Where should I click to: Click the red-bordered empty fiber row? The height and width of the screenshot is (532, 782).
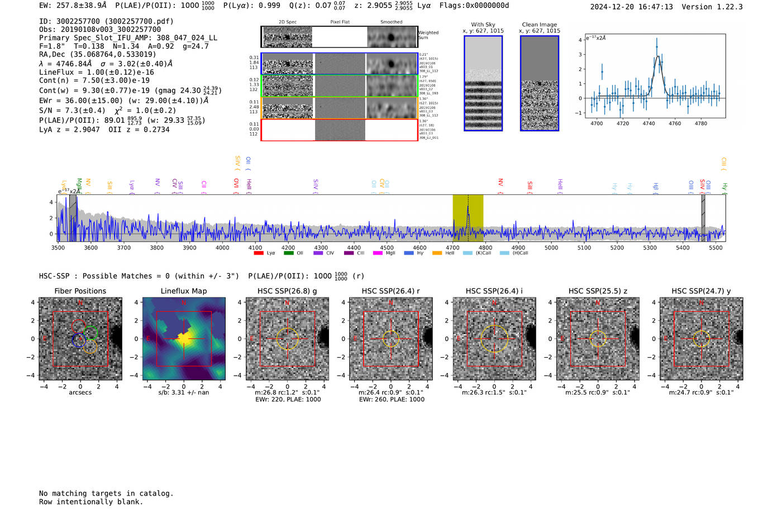coord(340,130)
